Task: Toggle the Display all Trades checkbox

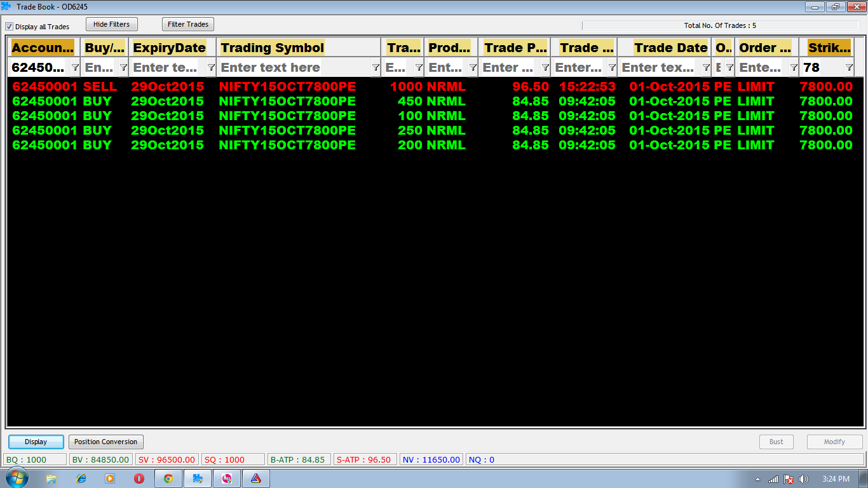Action: tap(10, 27)
